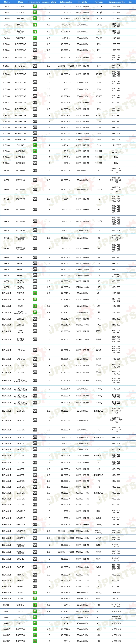The image size is (136, 644).
Task: Click the diesel icon in the VIVARO COMBI 107kW row
Action: click(35, 287)
